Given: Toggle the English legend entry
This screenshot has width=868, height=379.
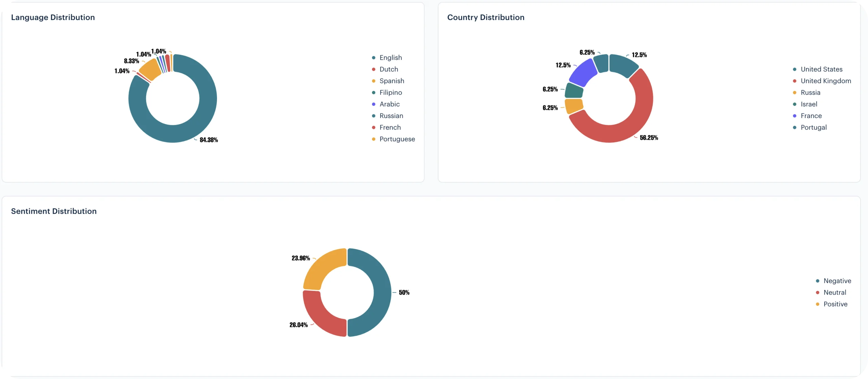Looking at the screenshot, I should point(387,58).
